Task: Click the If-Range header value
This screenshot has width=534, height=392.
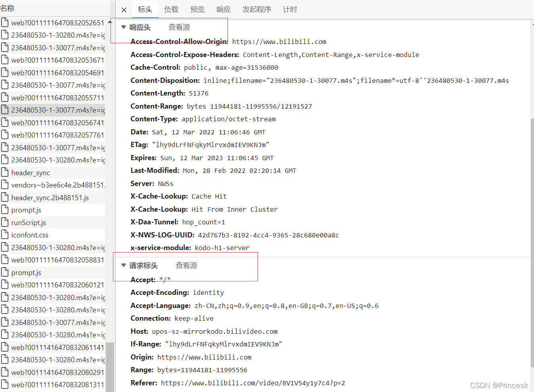Action: (x=224, y=344)
